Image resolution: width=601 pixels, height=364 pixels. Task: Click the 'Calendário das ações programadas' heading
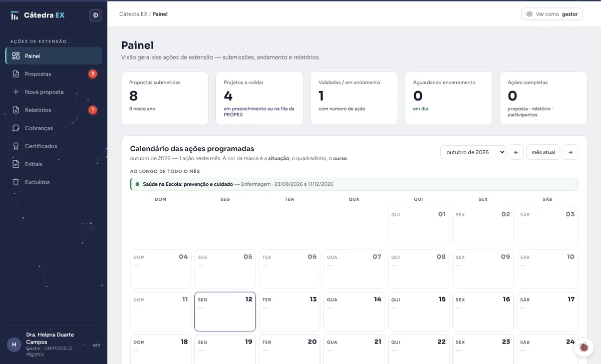pyautogui.click(x=192, y=149)
